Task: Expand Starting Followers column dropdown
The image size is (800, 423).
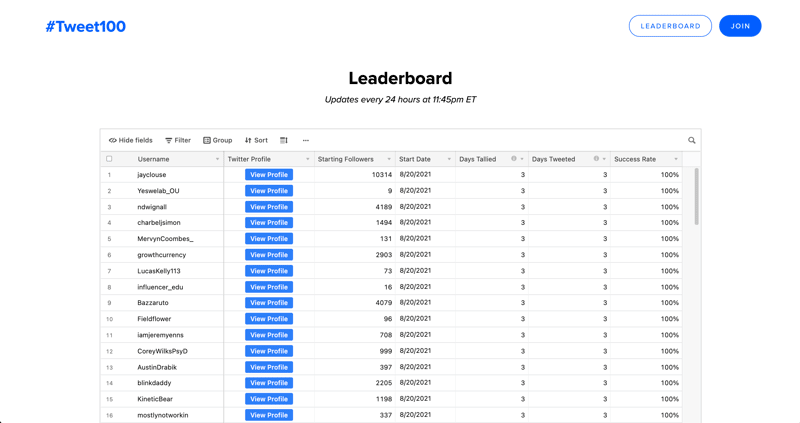Action: pos(389,159)
